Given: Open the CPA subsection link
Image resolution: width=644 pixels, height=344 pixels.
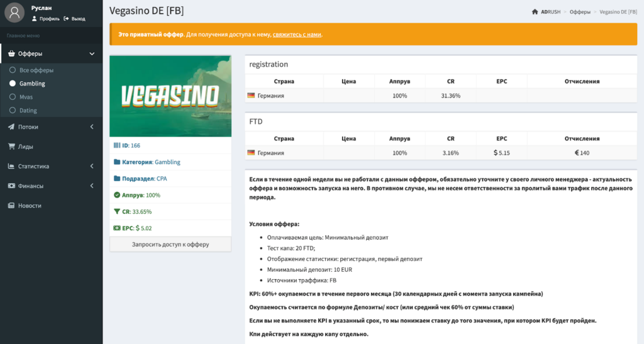Looking at the screenshot, I should coord(162,179).
